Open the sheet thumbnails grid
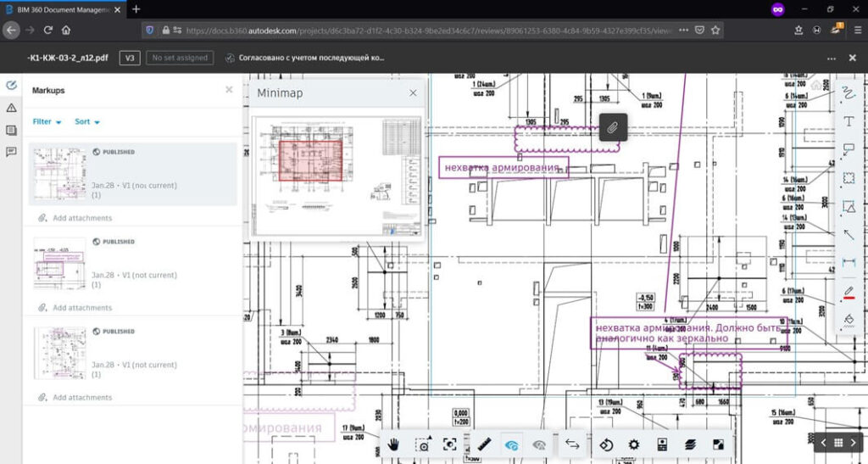The width and height of the screenshot is (868, 464). [x=838, y=443]
